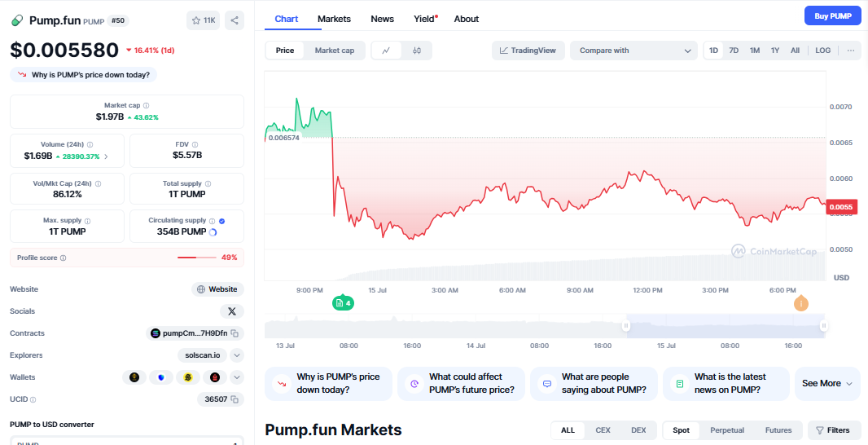The height and width of the screenshot is (445, 868).
Task: Select the Futures market type
Action: point(778,430)
